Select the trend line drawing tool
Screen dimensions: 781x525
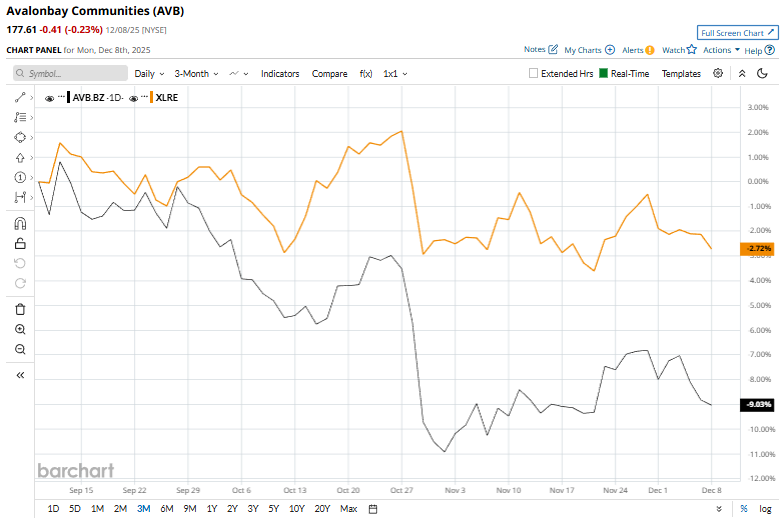pyautogui.click(x=20, y=98)
